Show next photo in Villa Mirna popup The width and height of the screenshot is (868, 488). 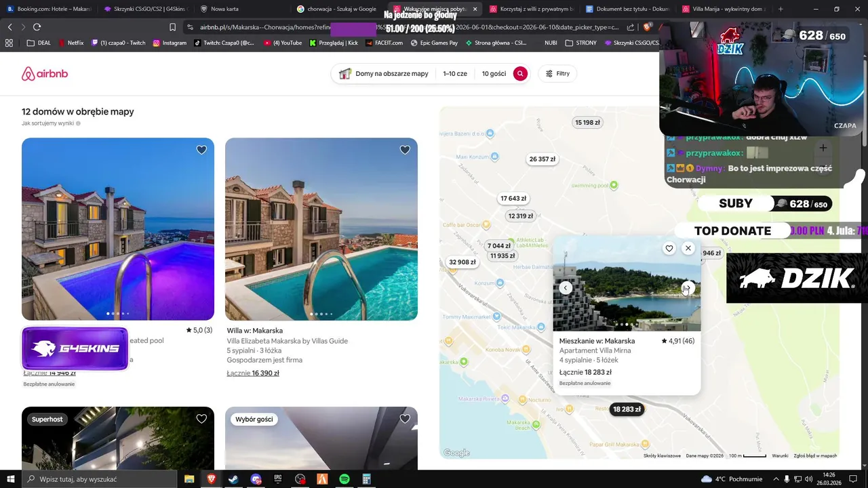688,288
